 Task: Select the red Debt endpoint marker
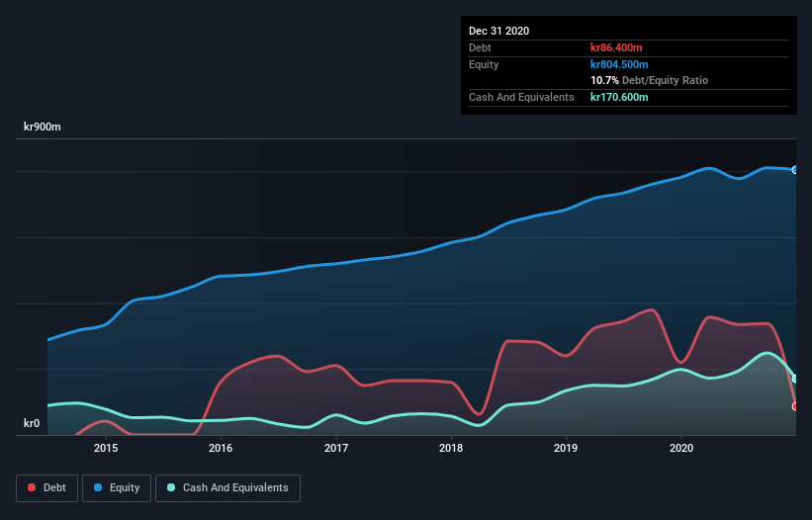[x=795, y=406]
